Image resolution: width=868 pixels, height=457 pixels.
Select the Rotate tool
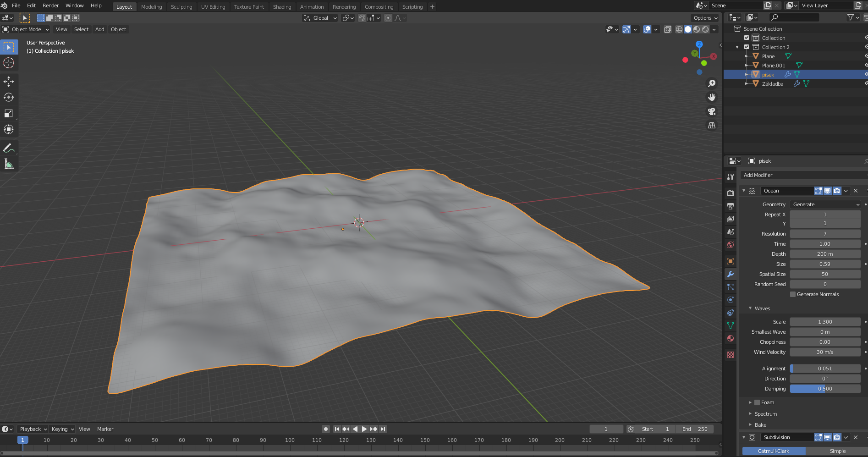coord(9,97)
